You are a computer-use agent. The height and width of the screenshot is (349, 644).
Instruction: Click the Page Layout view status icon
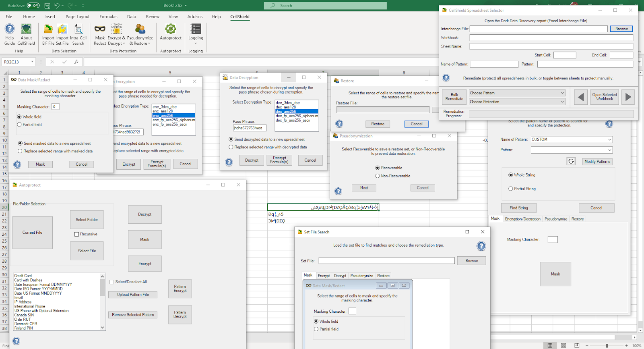tap(563, 345)
